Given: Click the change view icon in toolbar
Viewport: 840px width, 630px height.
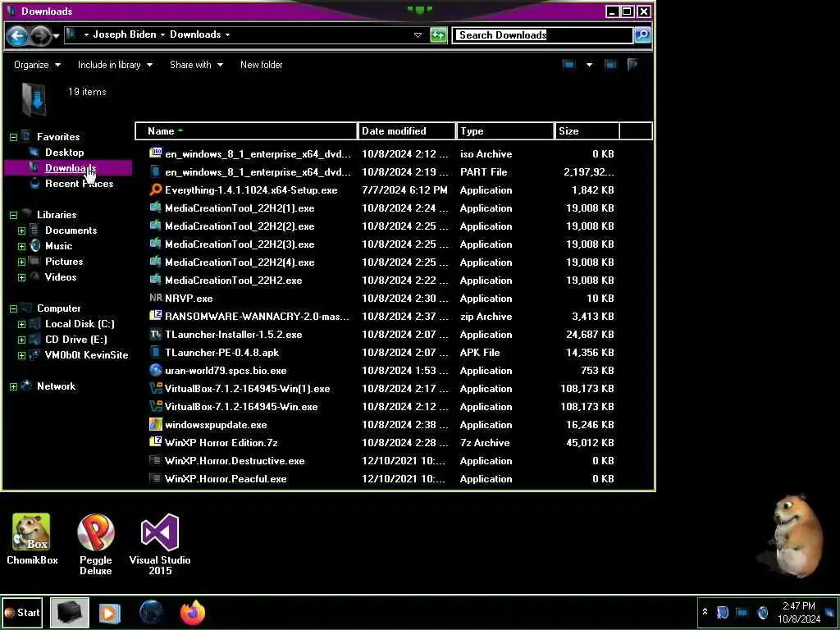Looking at the screenshot, I should pyautogui.click(x=568, y=65).
